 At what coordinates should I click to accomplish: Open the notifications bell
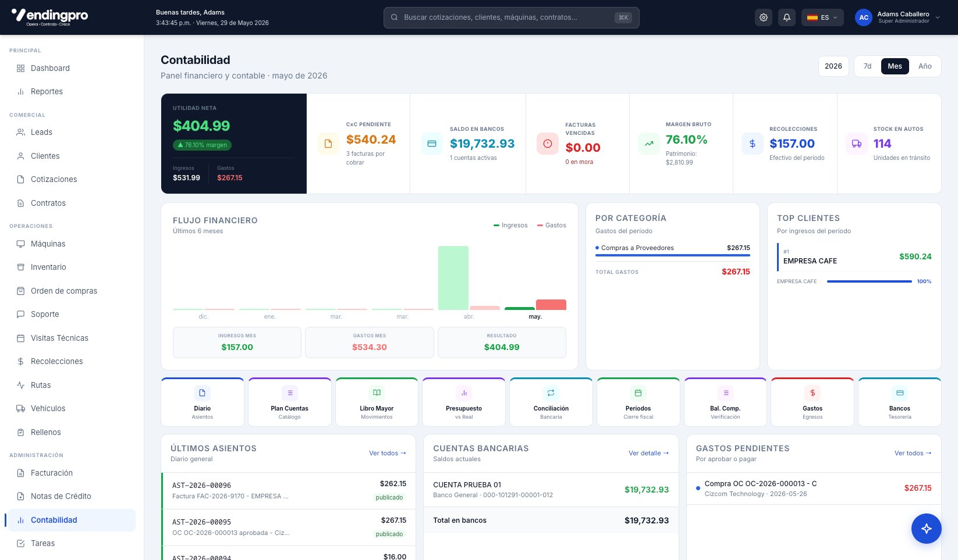click(787, 17)
